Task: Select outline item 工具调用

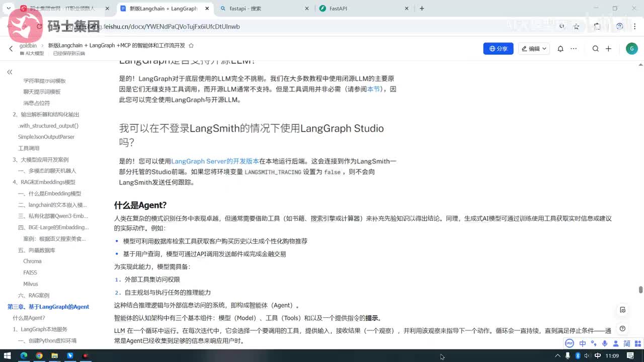Action: click(x=29, y=148)
